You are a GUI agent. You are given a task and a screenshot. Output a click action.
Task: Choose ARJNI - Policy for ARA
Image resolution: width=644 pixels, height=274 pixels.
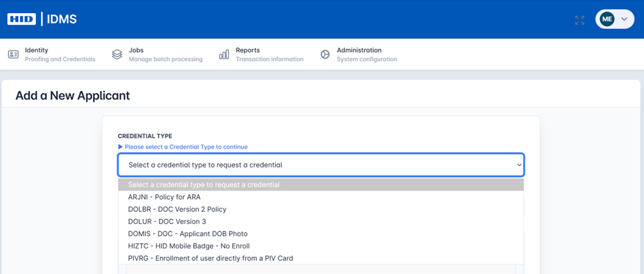pyautogui.click(x=321, y=197)
